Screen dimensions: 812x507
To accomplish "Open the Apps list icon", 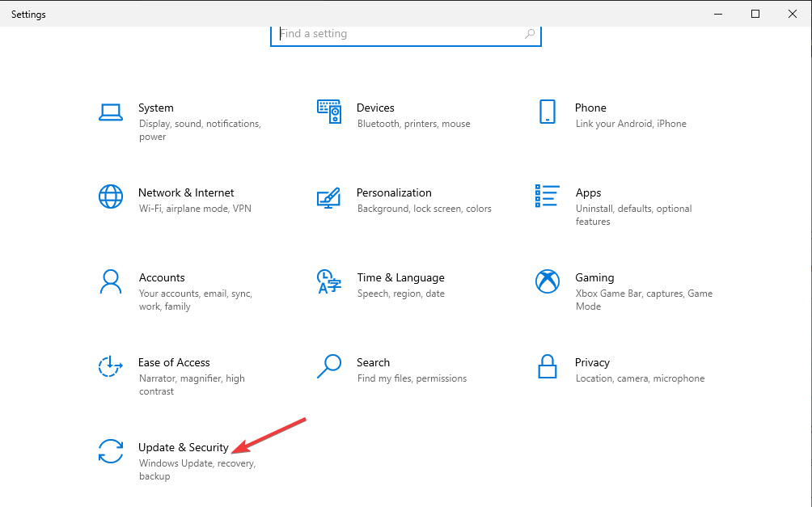I will tap(548, 196).
